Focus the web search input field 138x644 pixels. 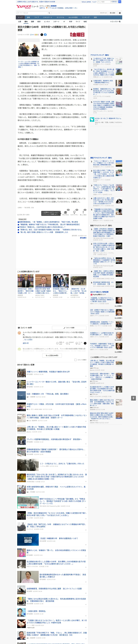coord(104,2)
